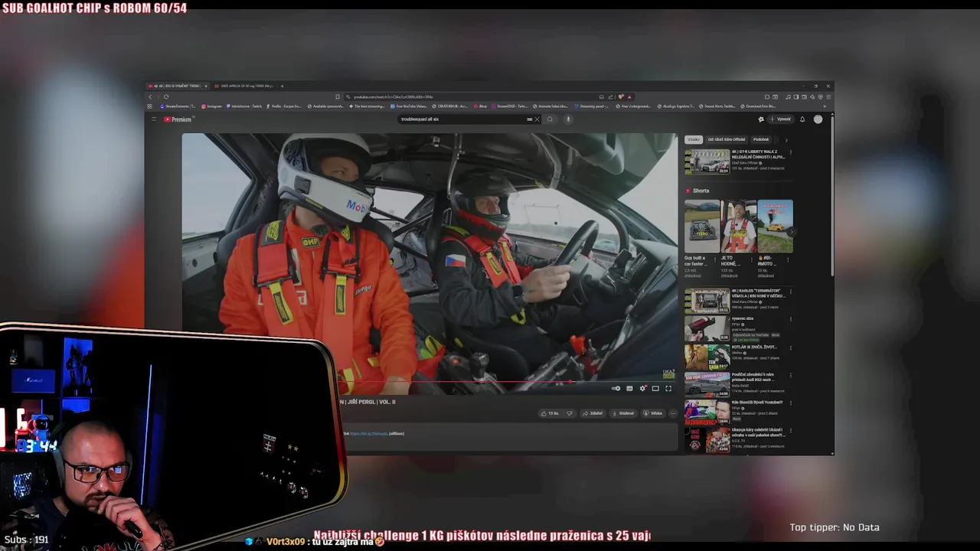Click the Vďaka thanks button
This screenshot has height=551, width=980.
click(x=653, y=413)
